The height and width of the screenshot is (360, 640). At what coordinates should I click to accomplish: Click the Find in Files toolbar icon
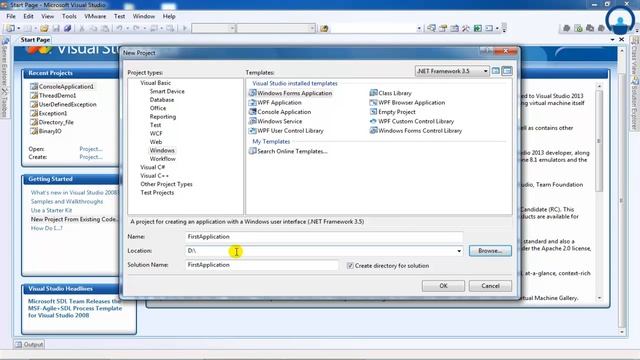coord(324,28)
